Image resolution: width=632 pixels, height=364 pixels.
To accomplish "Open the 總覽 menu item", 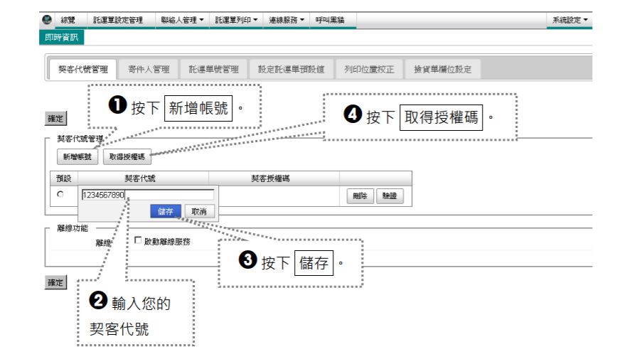I will click(x=68, y=20).
